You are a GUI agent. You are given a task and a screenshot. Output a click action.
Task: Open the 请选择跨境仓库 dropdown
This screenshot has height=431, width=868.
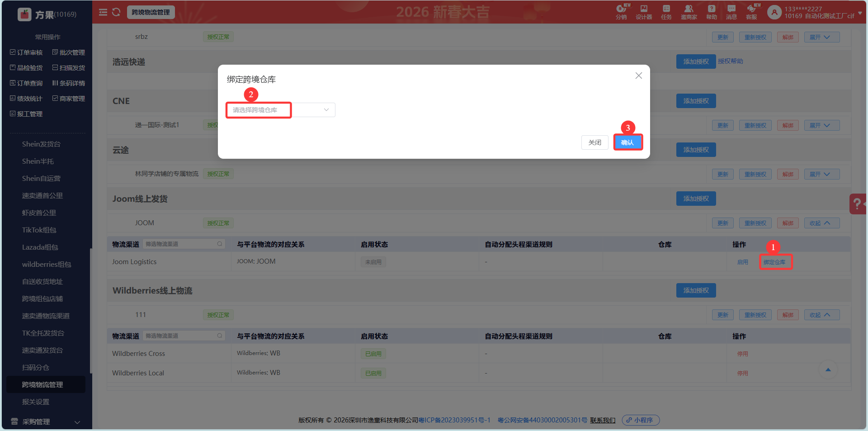point(281,110)
